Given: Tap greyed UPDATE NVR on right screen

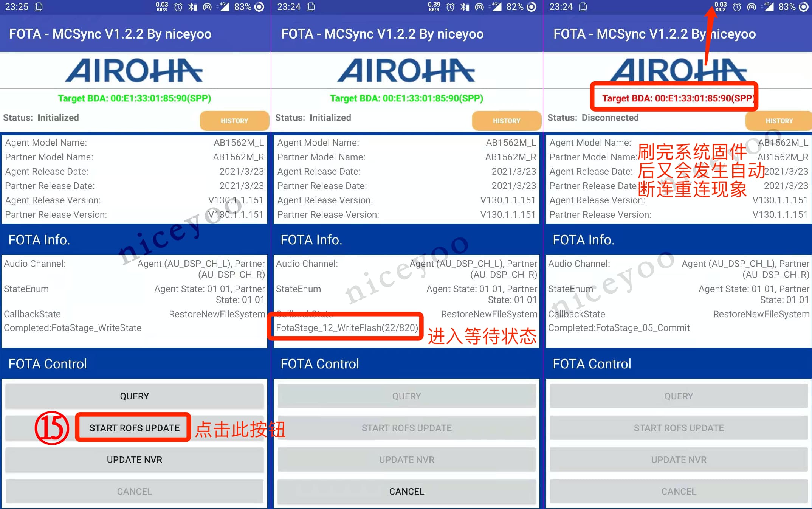Looking at the screenshot, I should pyautogui.click(x=679, y=459).
